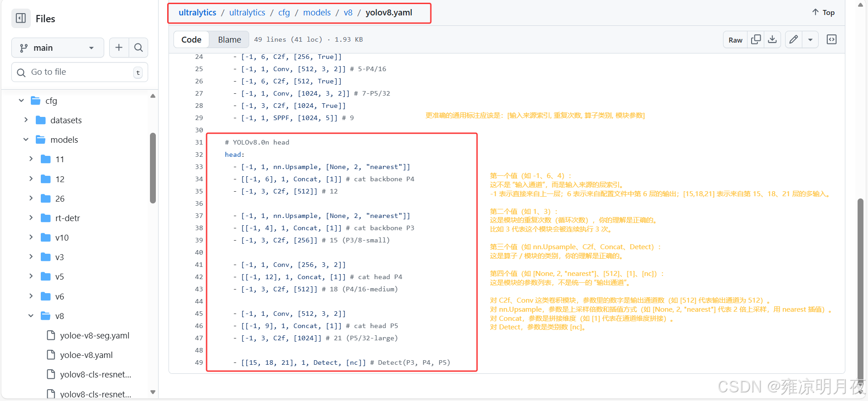Image resolution: width=868 pixels, height=401 pixels.
Task: Click line number 31
Action: point(199,142)
